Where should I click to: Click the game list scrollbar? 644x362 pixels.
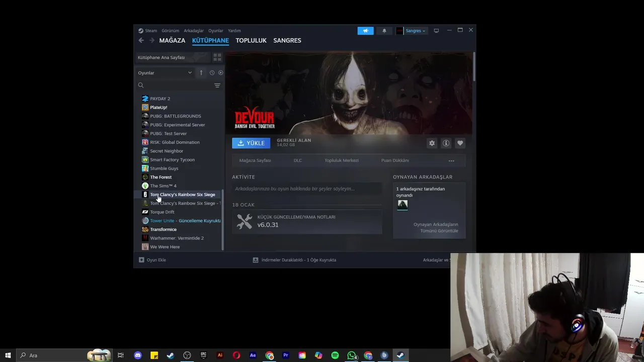(x=222, y=219)
